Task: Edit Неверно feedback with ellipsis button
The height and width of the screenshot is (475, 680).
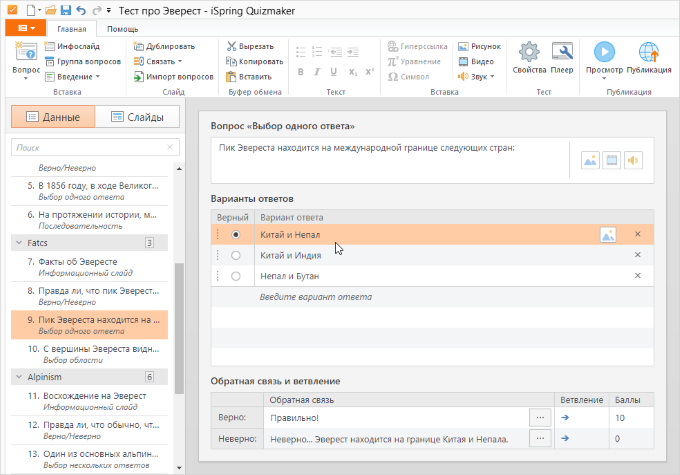Action: (540, 439)
